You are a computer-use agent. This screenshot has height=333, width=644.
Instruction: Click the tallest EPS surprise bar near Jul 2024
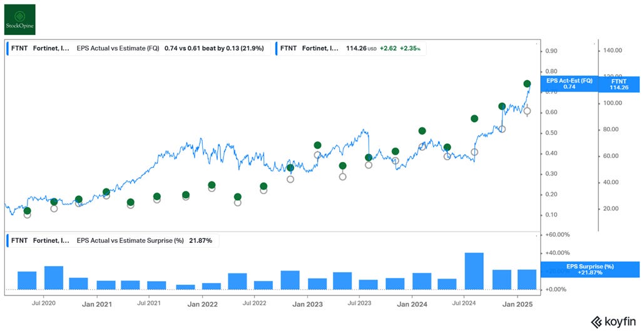coord(474,271)
